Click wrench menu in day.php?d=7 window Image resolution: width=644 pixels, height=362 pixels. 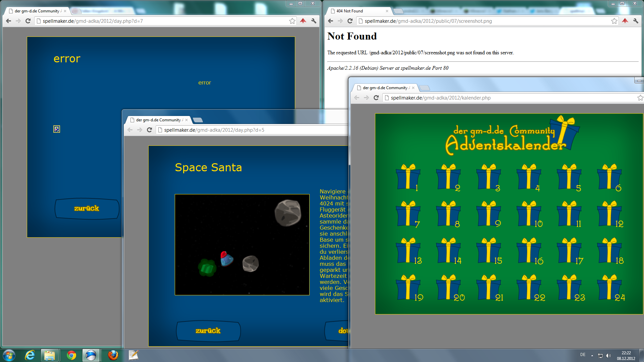tap(314, 21)
